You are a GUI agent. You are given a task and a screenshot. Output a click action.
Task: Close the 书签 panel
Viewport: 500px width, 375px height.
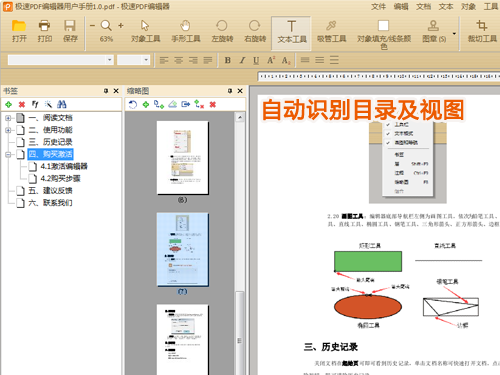(116, 91)
